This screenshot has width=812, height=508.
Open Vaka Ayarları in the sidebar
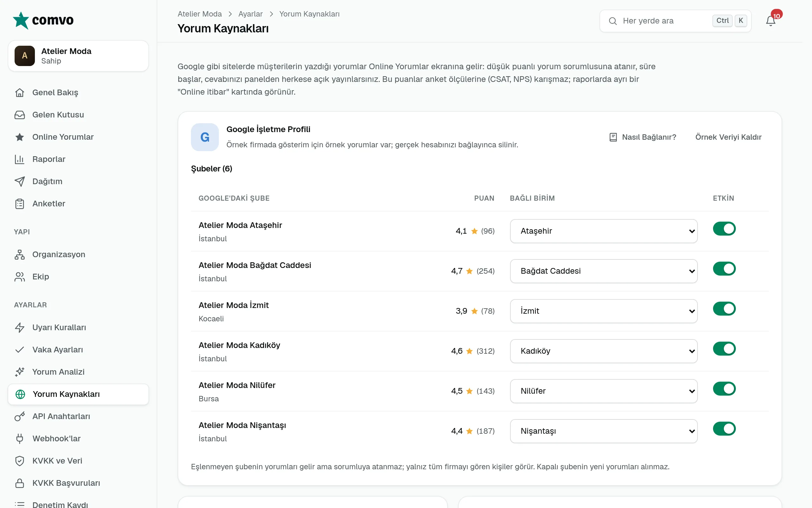point(78,350)
